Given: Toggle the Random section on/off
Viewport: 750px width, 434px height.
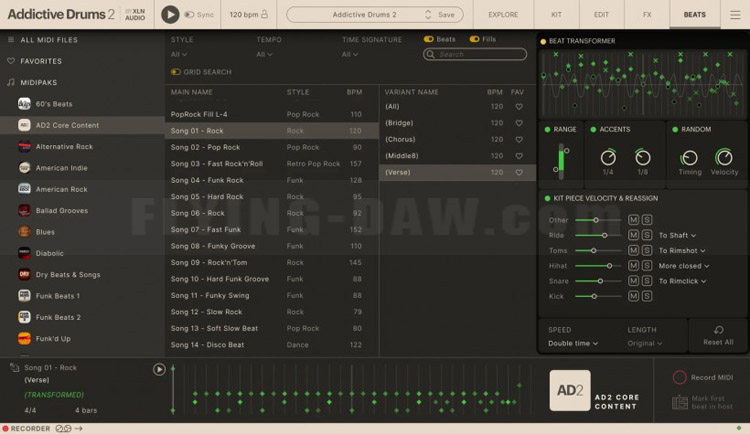Looking at the screenshot, I should [x=675, y=130].
